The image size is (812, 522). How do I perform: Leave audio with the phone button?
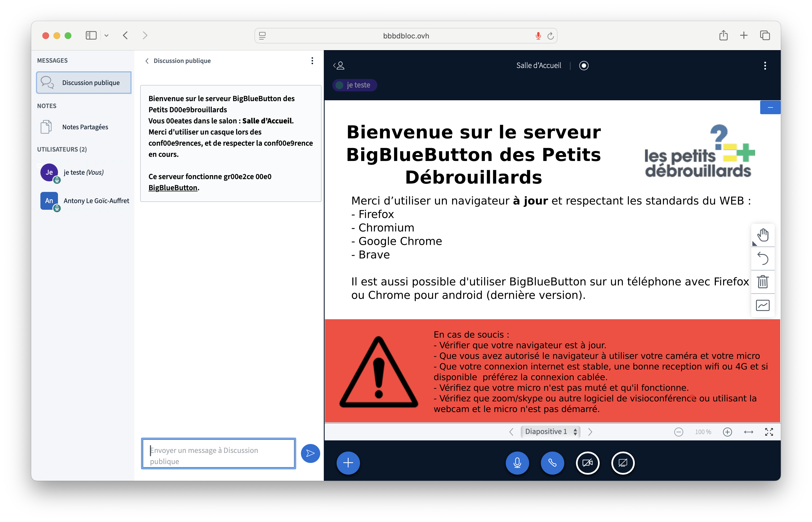(x=552, y=463)
